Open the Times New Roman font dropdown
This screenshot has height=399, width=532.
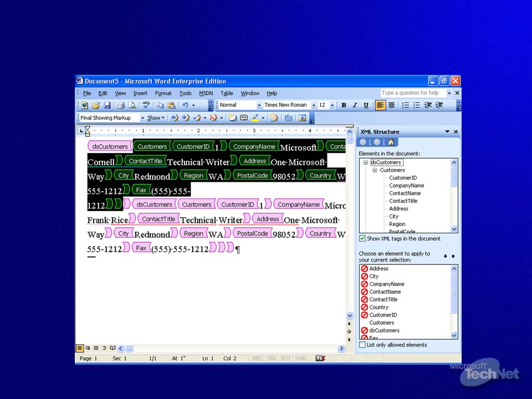pyautogui.click(x=314, y=105)
